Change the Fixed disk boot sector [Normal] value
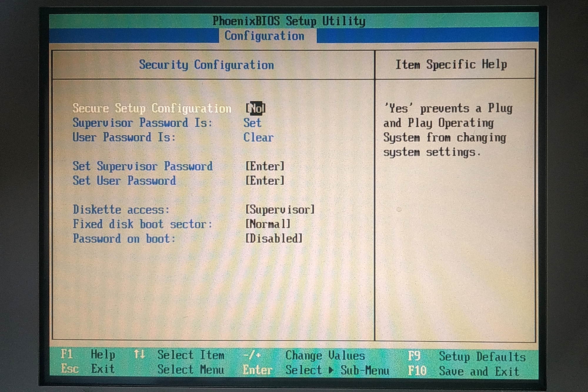Image resolution: width=588 pixels, height=392 pixels. [268, 224]
